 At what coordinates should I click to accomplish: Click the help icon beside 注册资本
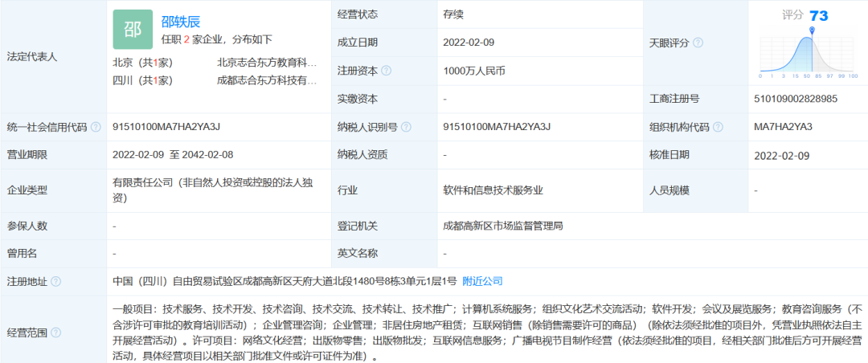387,71
